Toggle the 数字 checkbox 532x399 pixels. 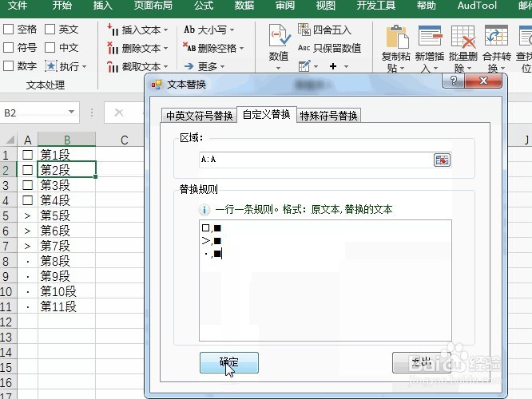[8, 66]
